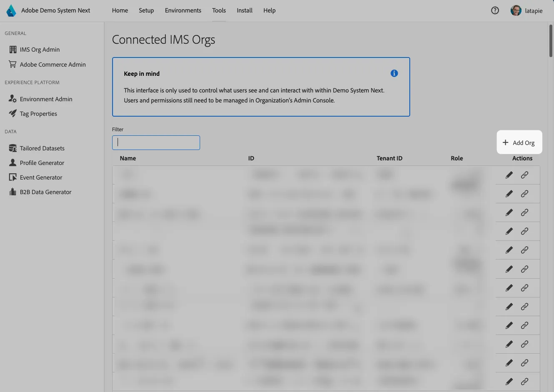Open the Help menu item
Screen dimensions: 554x392
pos(269,10)
